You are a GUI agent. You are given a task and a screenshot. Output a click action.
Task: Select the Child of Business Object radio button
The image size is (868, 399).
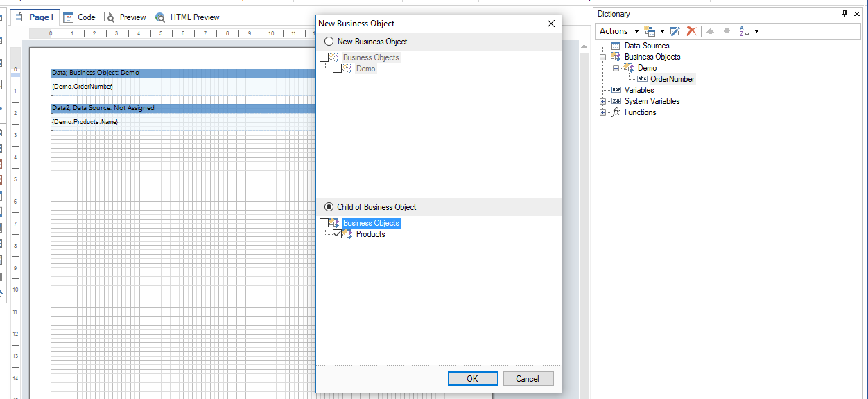[x=329, y=207]
